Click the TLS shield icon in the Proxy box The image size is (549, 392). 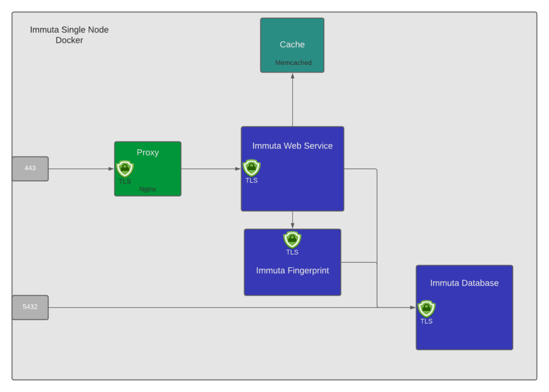(x=125, y=169)
